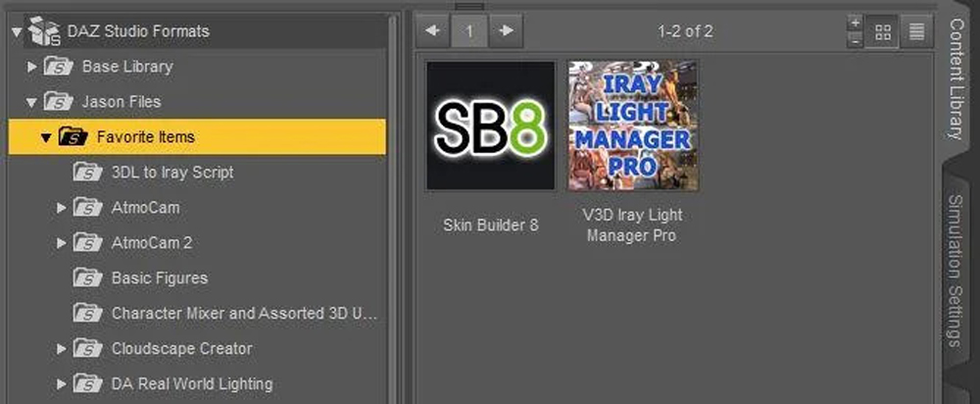Click Favorite Items folder icon

[x=73, y=136]
